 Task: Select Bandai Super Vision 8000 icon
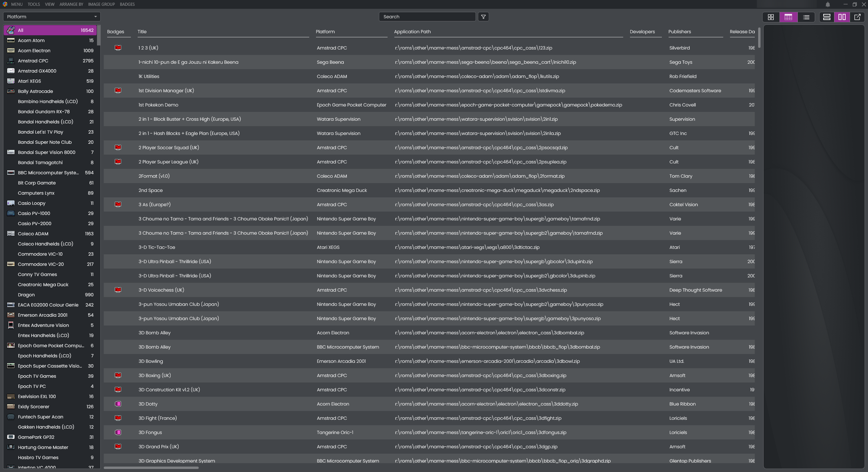point(11,152)
